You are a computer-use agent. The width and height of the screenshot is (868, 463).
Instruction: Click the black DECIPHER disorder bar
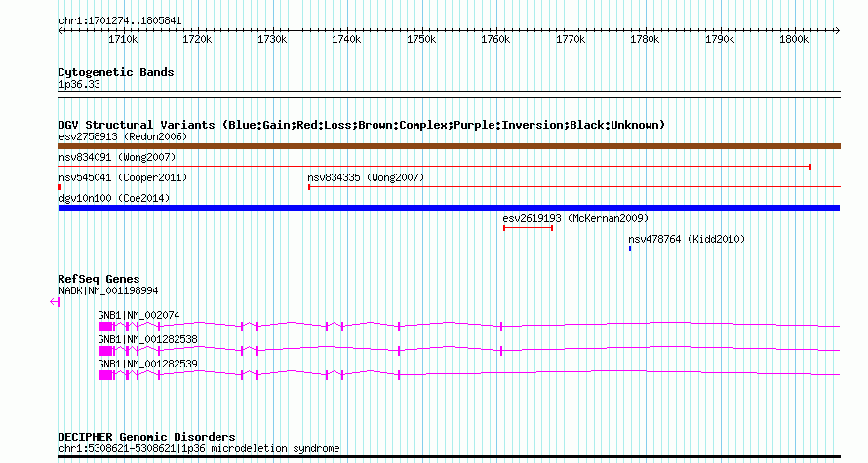pos(449,457)
